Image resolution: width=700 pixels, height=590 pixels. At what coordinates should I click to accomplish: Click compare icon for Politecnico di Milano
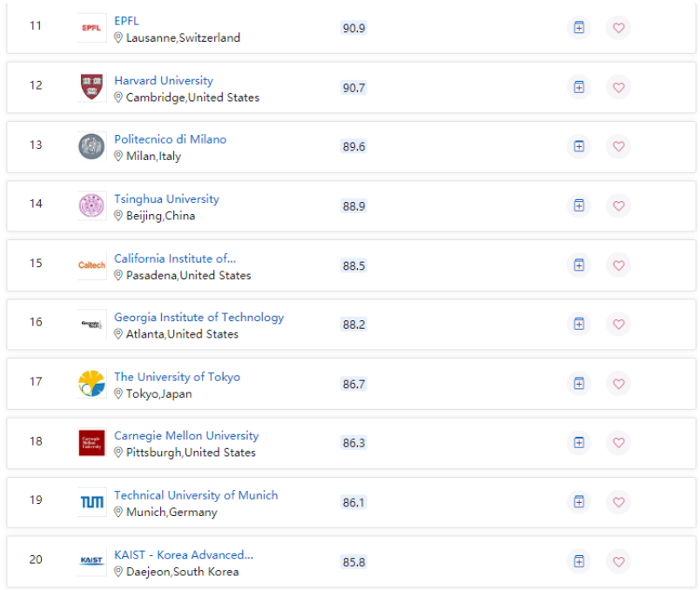point(578,146)
